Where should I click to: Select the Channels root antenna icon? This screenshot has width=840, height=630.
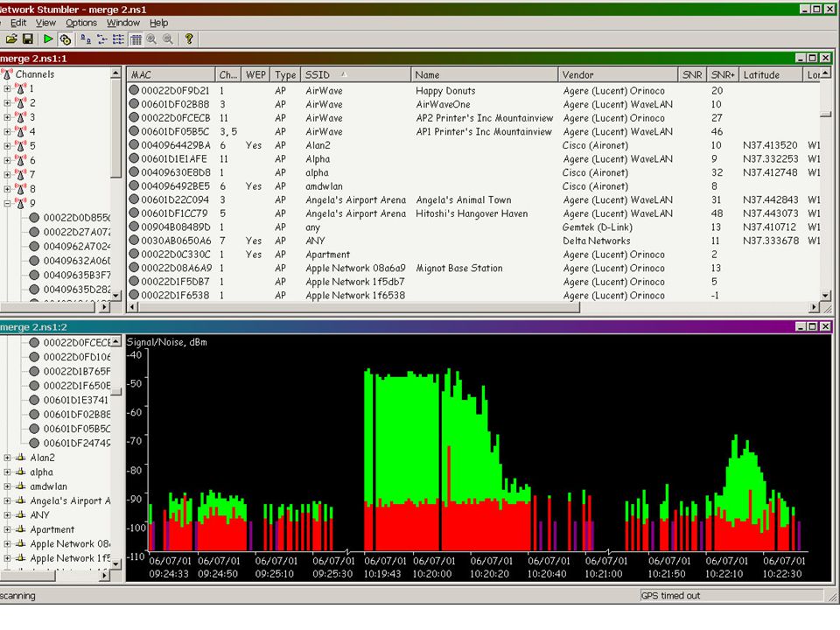(7, 73)
